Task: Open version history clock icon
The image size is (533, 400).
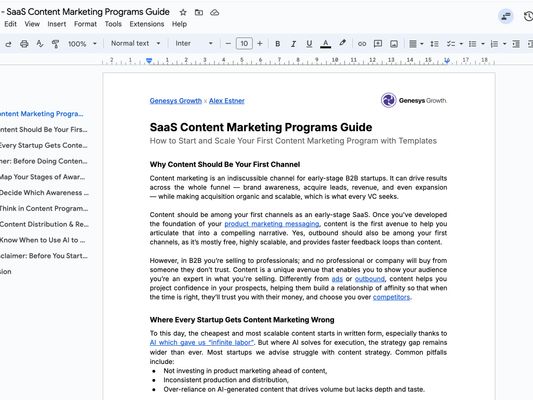Action: point(528,16)
